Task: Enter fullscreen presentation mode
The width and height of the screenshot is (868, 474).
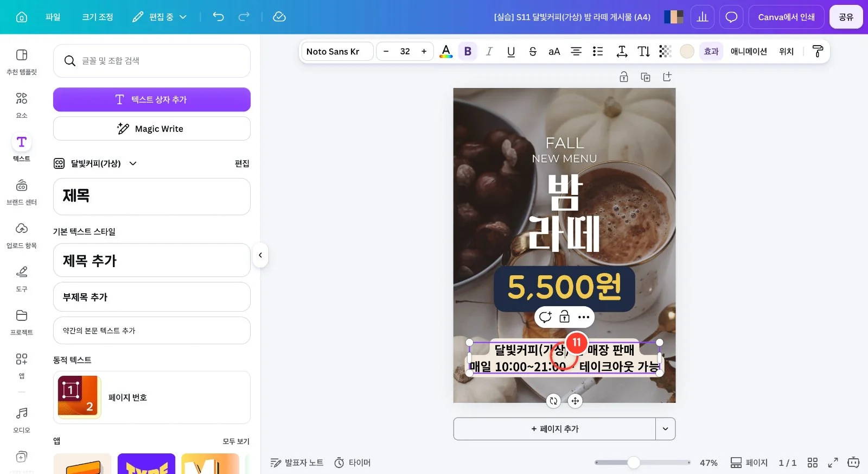Action: 833,463
